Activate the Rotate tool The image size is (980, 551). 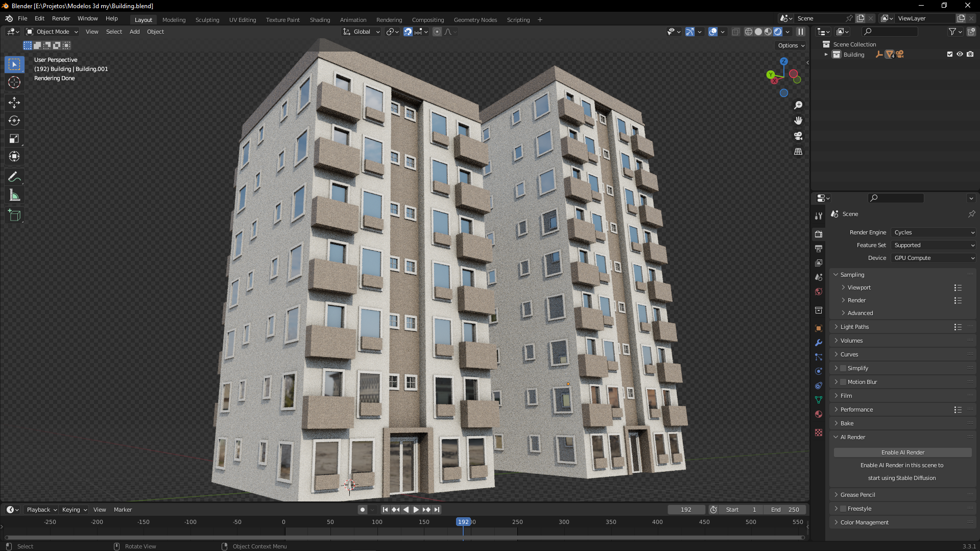coord(14,121)
